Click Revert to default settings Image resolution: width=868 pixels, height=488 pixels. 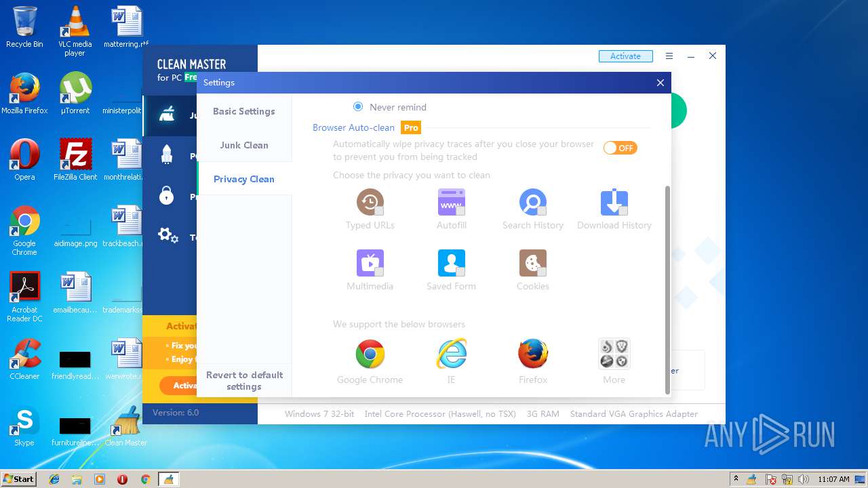244,381
